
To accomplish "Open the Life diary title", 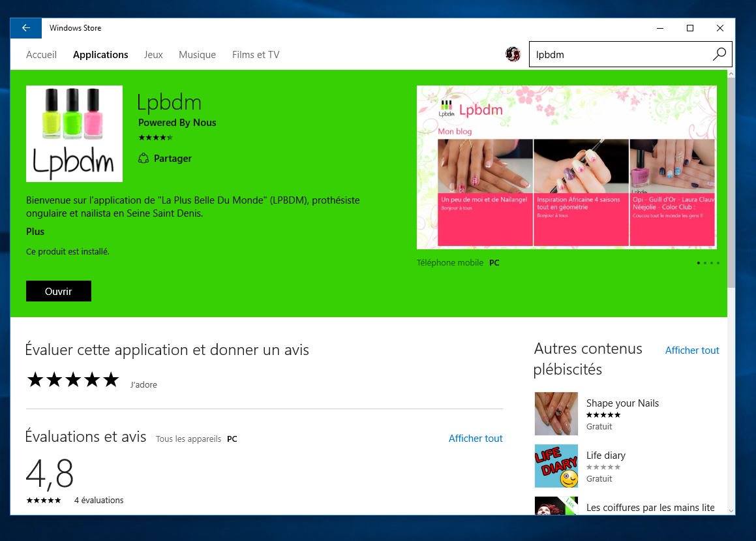I will click(x=605, y=455).
